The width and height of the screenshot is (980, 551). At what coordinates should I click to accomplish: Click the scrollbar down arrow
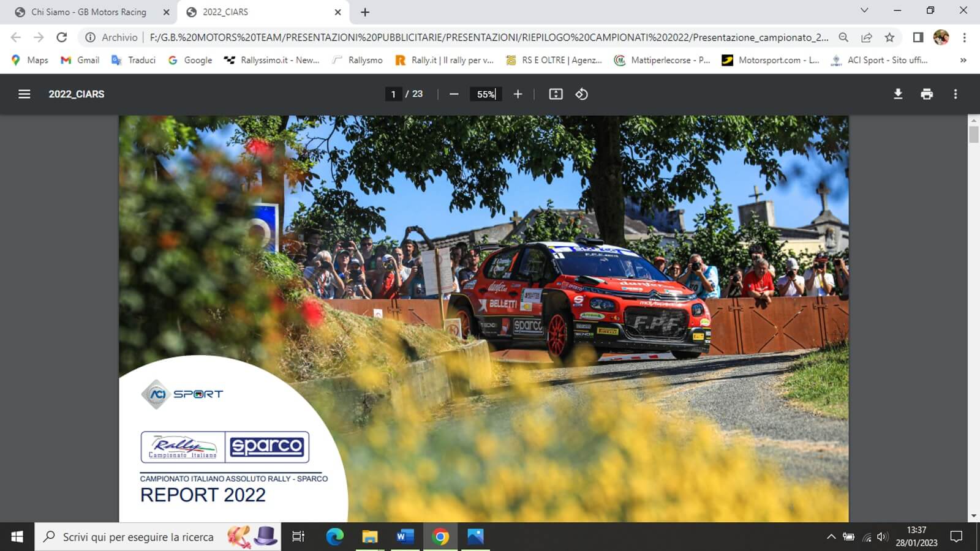coord(974,516)
